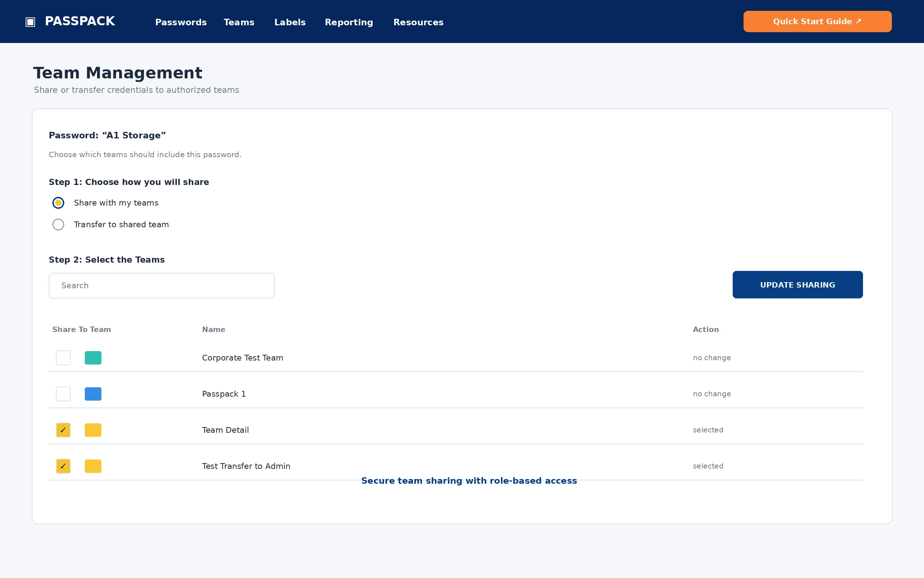Click the Share To Team column header
This screenshot has width=924, height=578.
81,329
